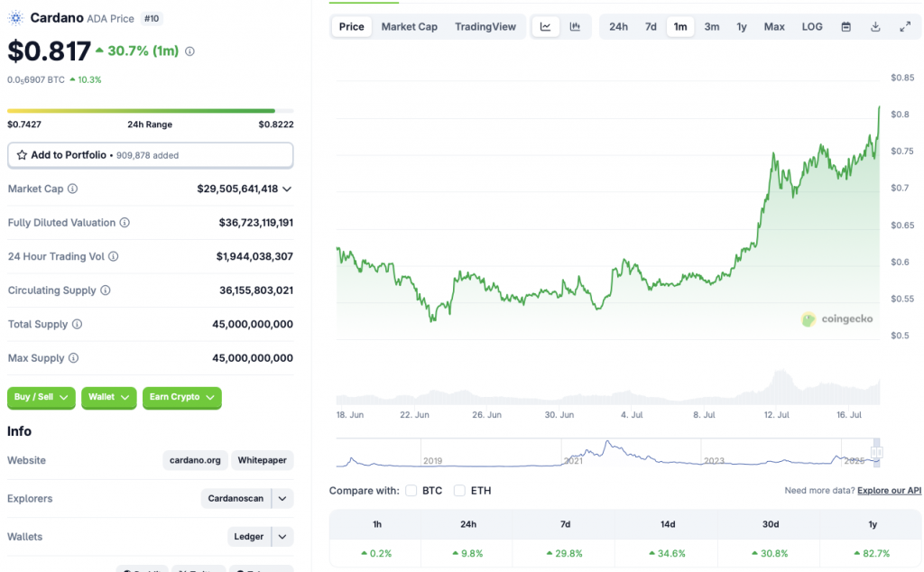Switch to candlestick chart icon
The width and height of the screenshot is (924, 572).
(x=575, y=26)
